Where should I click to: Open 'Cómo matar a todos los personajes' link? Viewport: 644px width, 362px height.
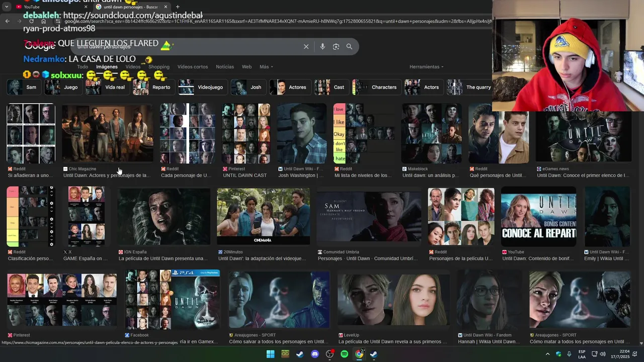(x=580, y=342)
